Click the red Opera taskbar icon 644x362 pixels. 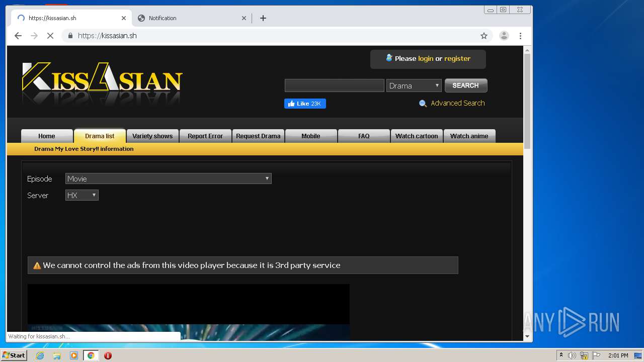point(108,355)
